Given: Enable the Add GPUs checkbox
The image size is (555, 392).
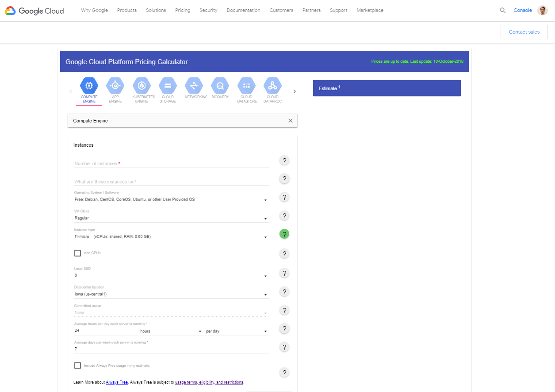Looking at the screenshot, I should point(78,253).
